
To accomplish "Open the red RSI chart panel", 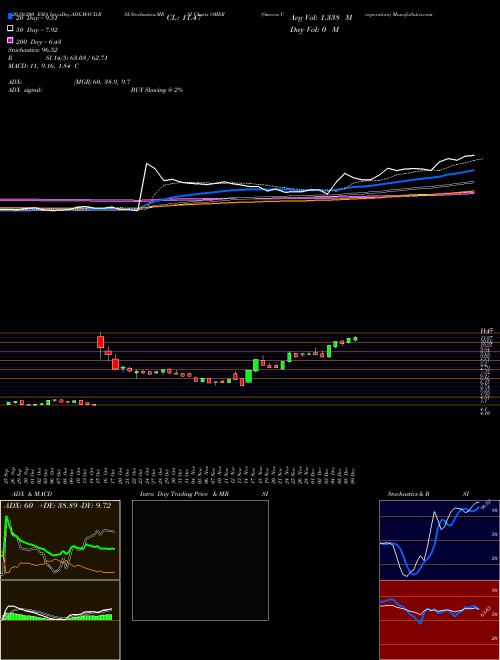I will click(x=439, y=620).
